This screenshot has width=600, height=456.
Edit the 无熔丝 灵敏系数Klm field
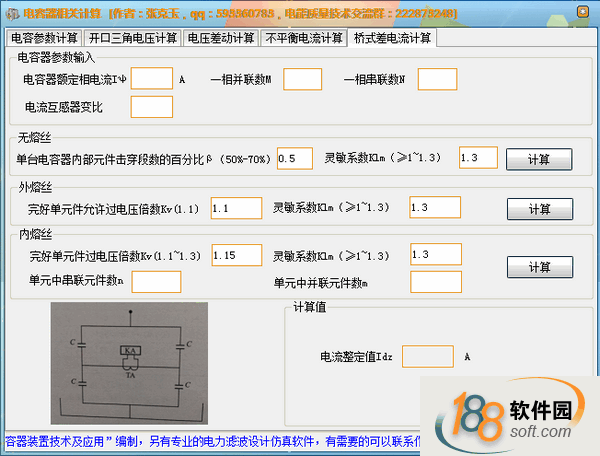pyautogui.click(x=478, y=157)
